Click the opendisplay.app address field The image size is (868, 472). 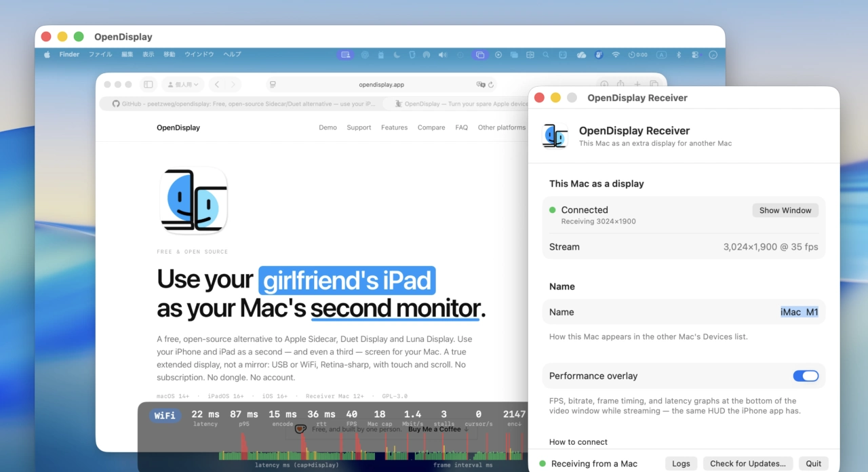381,85
